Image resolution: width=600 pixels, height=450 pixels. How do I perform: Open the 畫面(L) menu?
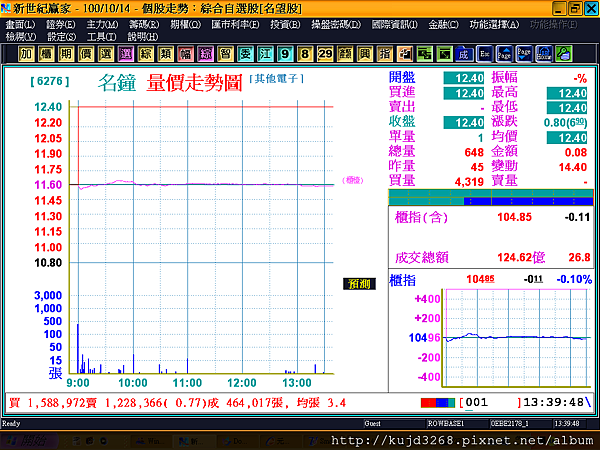click(20, 25)
